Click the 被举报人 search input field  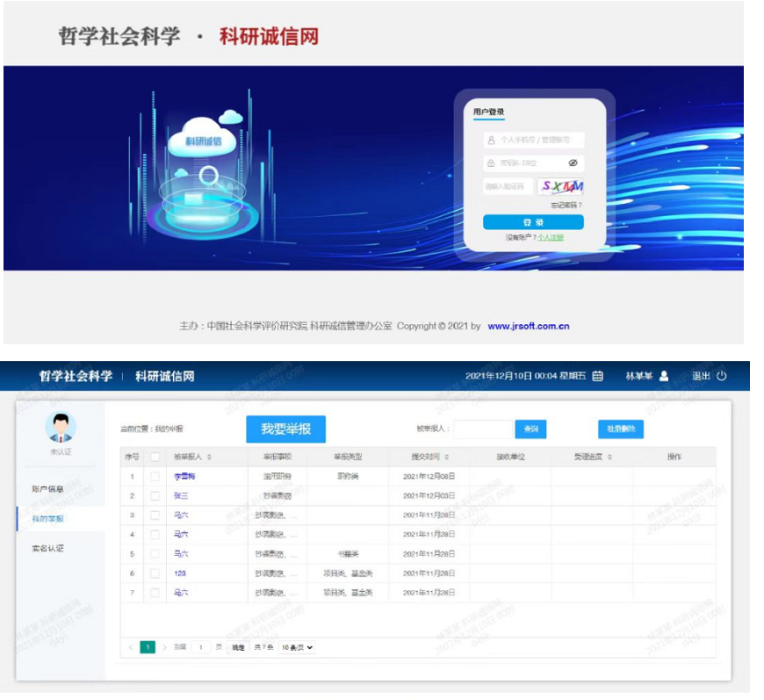tap(481, 429)
